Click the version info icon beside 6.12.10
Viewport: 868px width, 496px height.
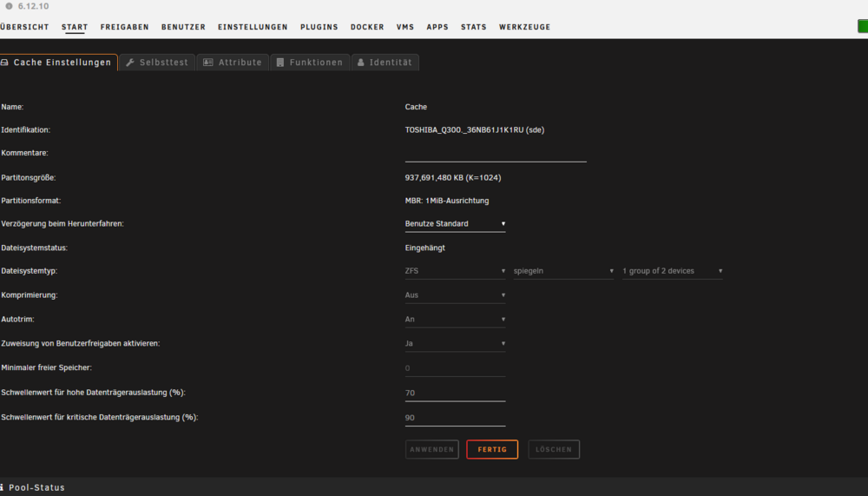[9, 6]
